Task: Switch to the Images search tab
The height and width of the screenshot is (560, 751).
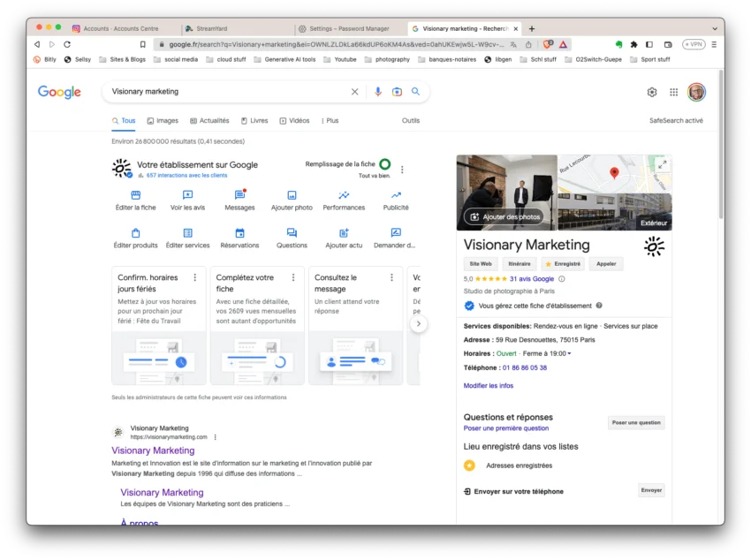Action: (163, 121)
